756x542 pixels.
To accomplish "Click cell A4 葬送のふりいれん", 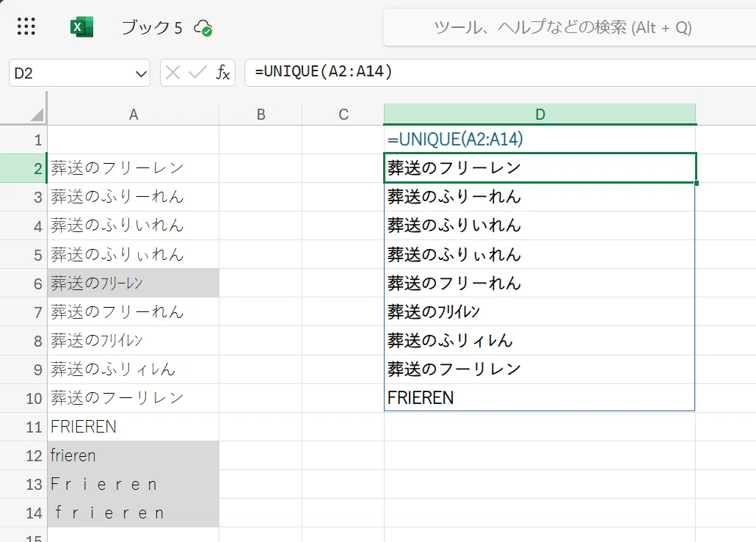I will 134,225.
